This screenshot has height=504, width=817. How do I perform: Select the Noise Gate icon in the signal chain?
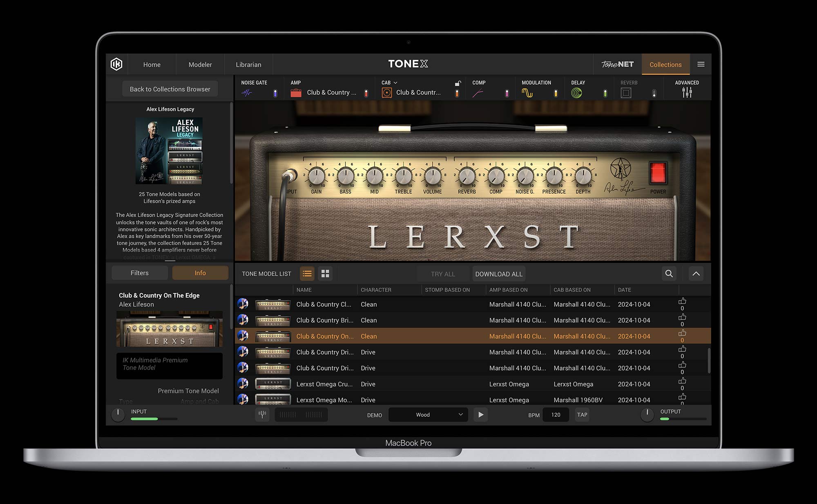click(x=248, y=92)
